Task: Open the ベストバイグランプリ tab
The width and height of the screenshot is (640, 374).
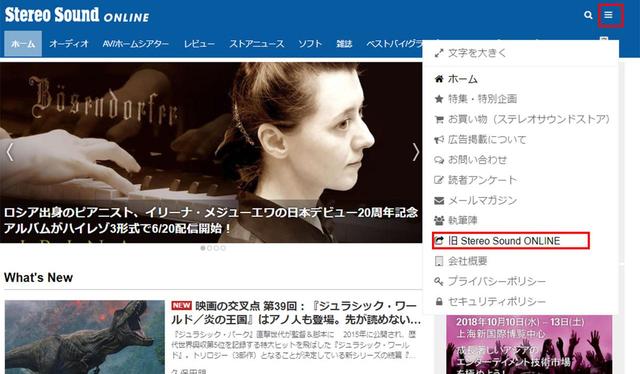Action: [394, 43]
